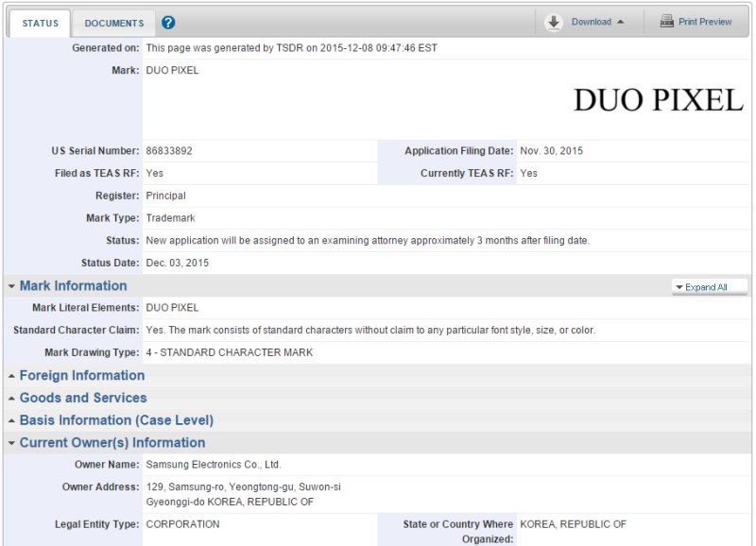This screenshot has height=546, width=756.
Task: Open Print Preview link
Action: click(705, 22)
